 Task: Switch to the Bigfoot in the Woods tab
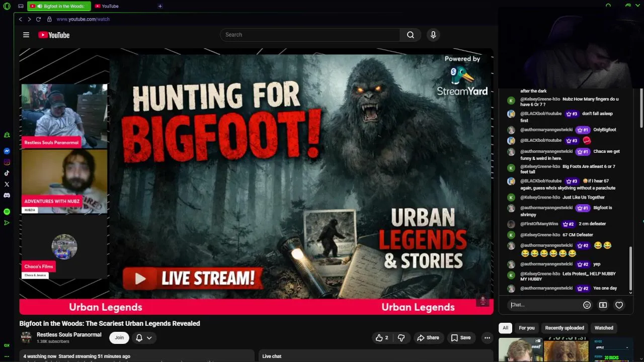[58, 6]
